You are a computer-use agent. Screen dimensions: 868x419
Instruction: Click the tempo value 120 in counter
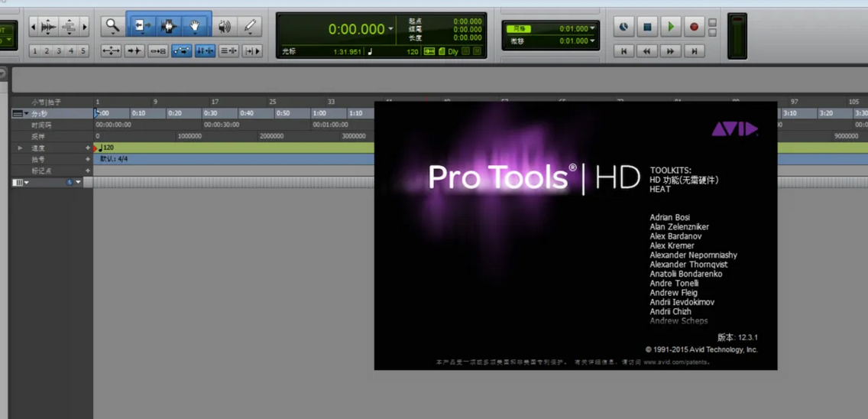click(413, 51)
